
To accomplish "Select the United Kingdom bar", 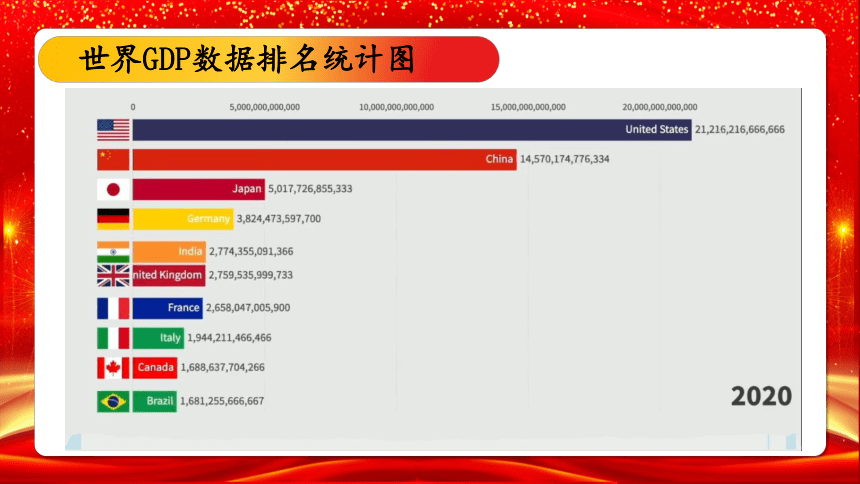I will (169, 275).
